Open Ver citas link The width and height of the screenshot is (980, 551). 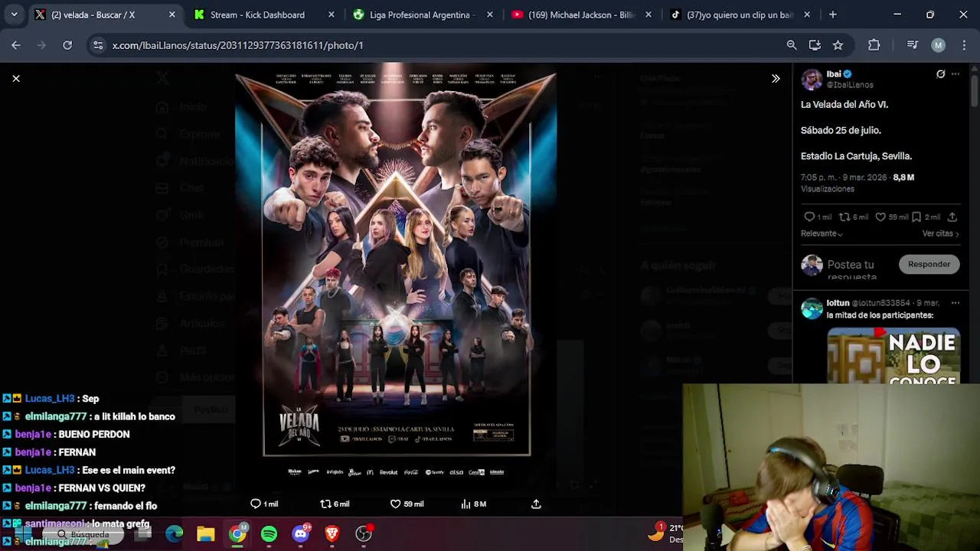pos(940,233)
